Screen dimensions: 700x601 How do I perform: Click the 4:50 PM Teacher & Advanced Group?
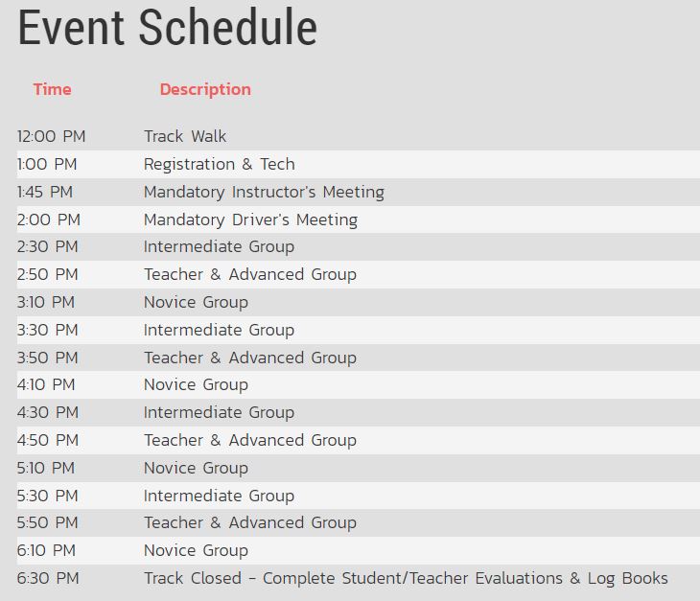click(x=249, y=440)
